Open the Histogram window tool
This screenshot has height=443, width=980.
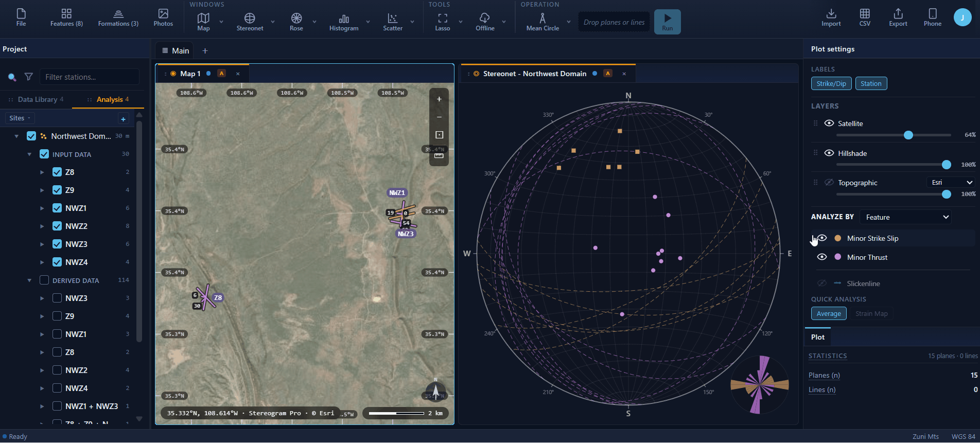[x=344, y=22]
